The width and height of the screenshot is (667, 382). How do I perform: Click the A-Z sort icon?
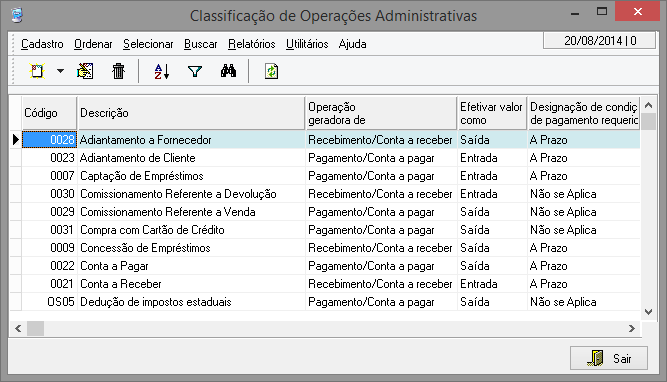(x=162, y=71)
